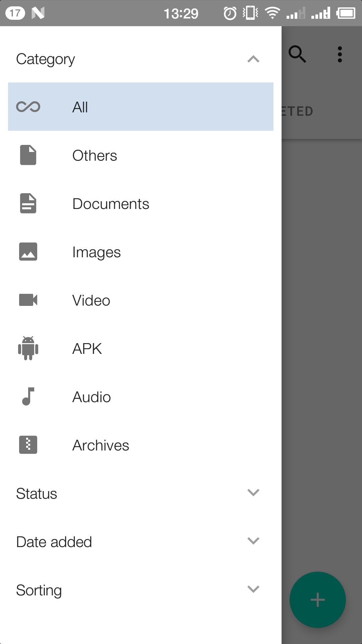Expand the Status section chevron
Screen dimensions: 362x644
(253, 492)
